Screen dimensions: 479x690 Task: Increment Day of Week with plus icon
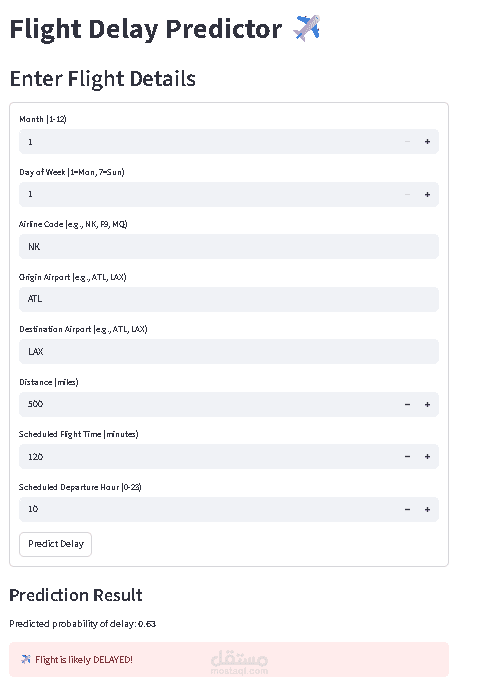click(x=427, y=195)
